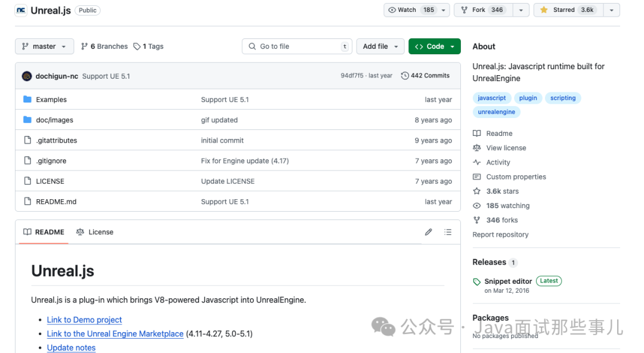Click the activity pulse icon

click(477, 162)
